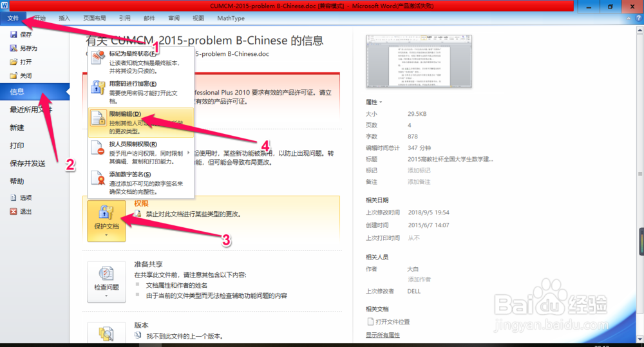This screenshot has width=644, height=347.
Task: Click the Save (保存) disk icon
Action: tap(14, 35)
